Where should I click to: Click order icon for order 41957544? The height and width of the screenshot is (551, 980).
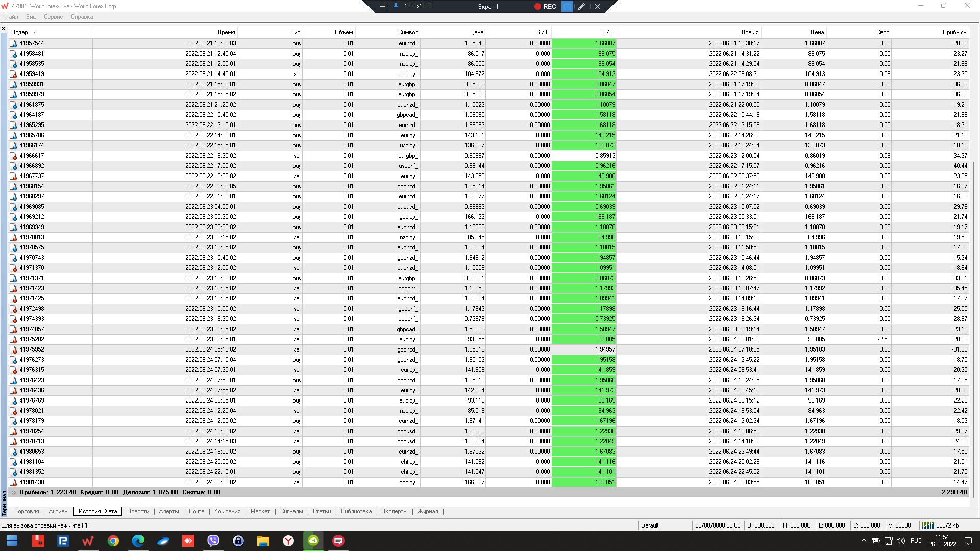pos(13,44)
